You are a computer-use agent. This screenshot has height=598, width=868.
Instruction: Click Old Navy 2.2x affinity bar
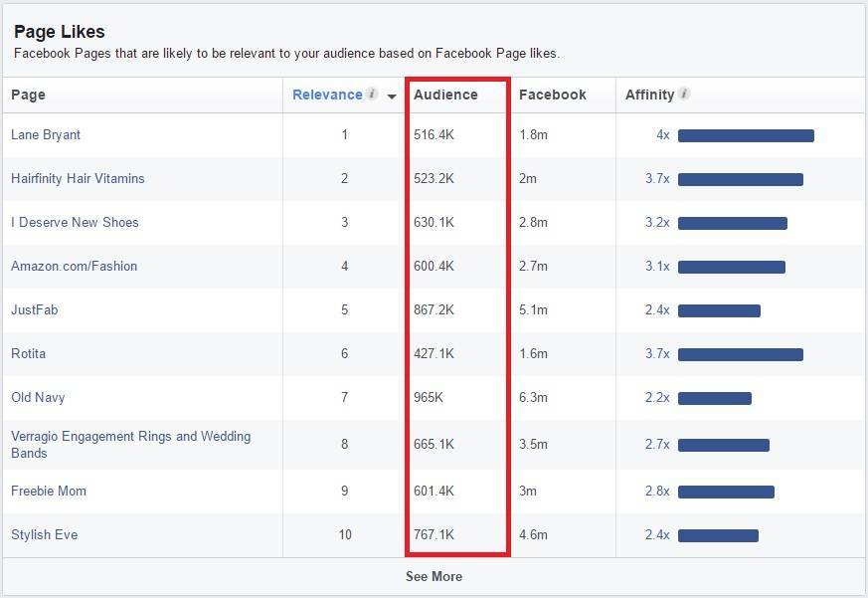click(715, 398)
